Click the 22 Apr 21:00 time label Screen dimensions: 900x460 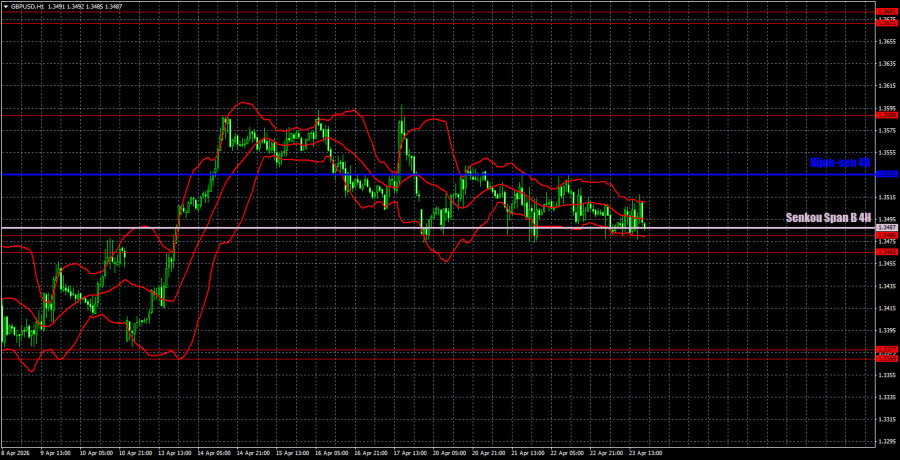607,453
